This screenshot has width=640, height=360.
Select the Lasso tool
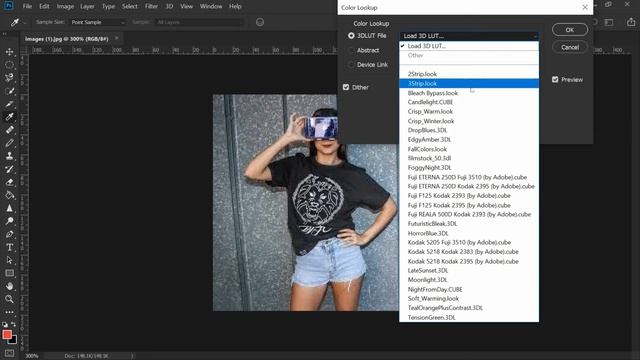(9, 78)
